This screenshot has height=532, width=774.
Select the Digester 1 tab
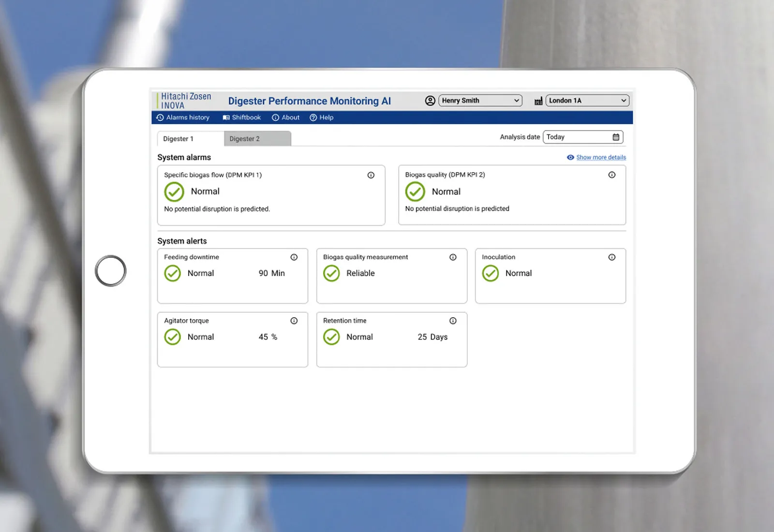tap(191, 139)
